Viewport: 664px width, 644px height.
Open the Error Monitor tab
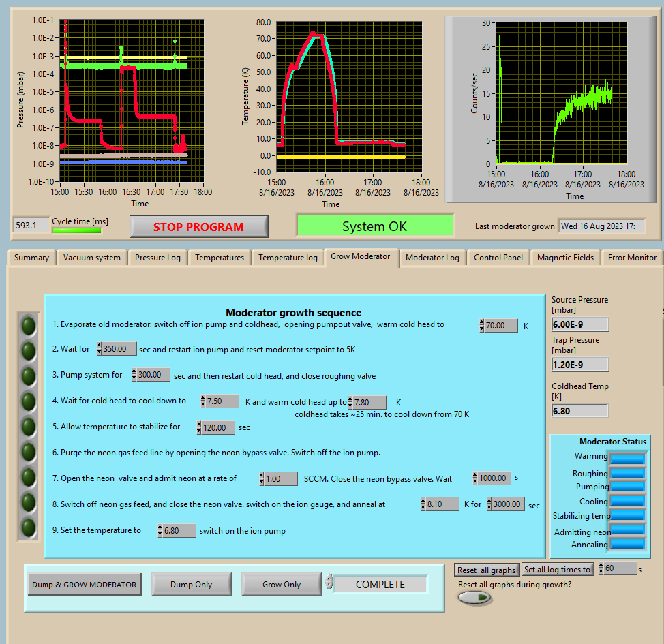point(632,258)
